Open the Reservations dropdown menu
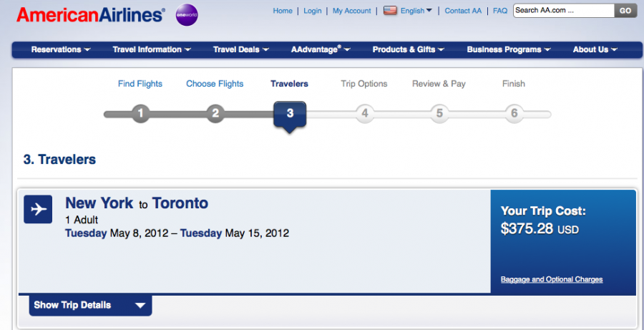This screenshot has width=644, height=330. (x=61, y=49)
